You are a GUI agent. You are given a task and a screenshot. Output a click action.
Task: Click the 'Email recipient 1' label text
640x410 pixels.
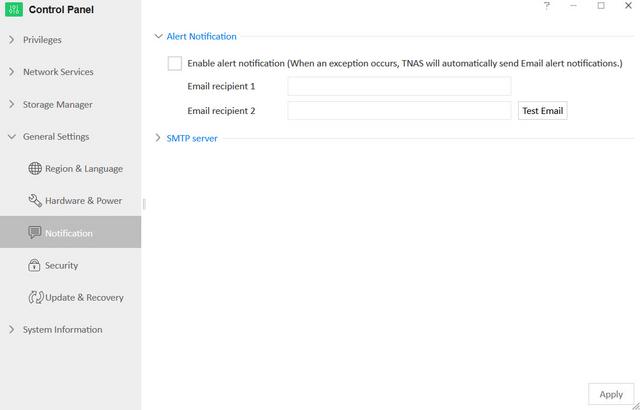tap(221, 86)
